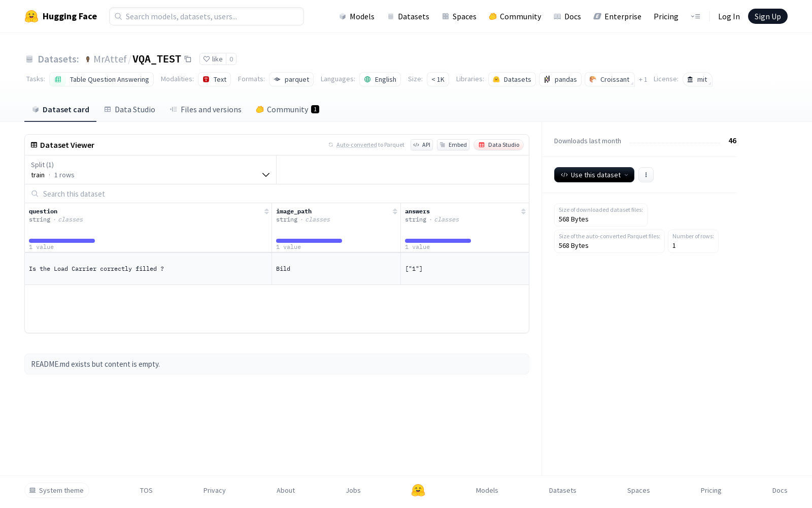Open Spaces in the top navigation
The image size is (812, 508).
(x=459, y=16)
